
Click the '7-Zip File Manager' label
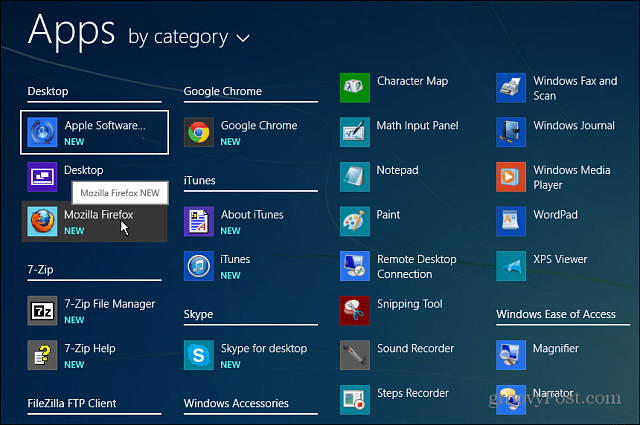(x=110, y=304)
